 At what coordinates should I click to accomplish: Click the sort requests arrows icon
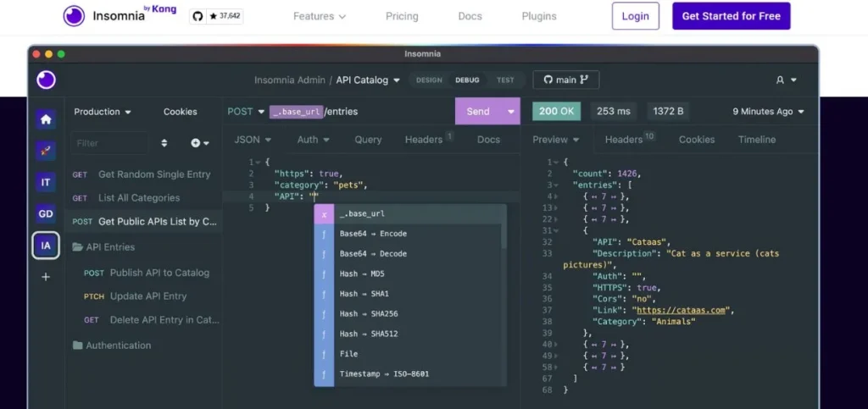click(x=164, y=143)
